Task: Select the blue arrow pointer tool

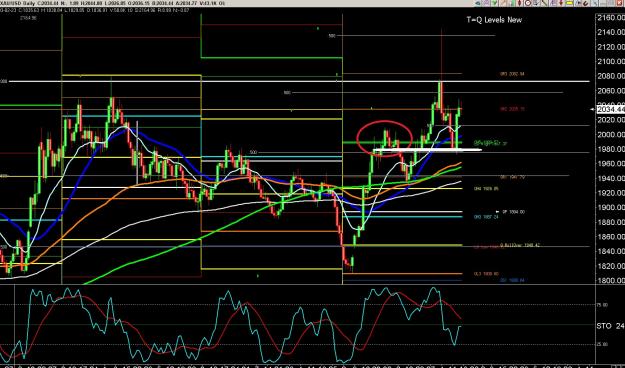Action: pos(578,3)
